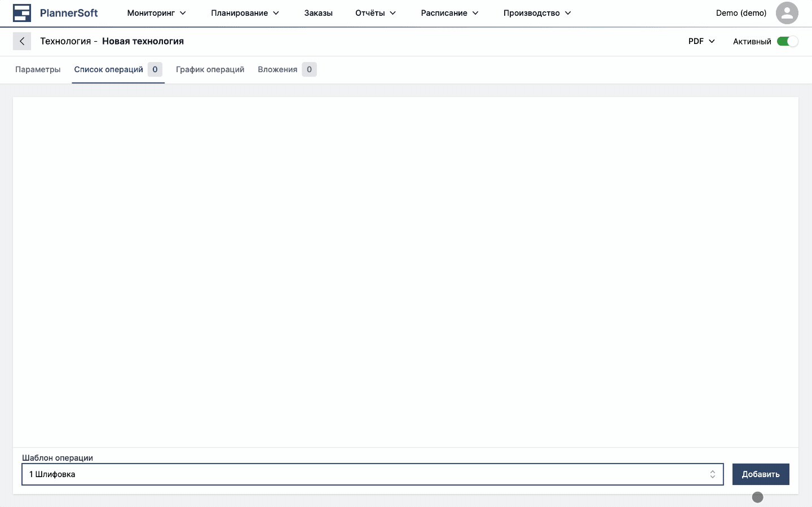Click the Вложения counter badge
This screenshot has width=812, height=507.
(309, 69)
